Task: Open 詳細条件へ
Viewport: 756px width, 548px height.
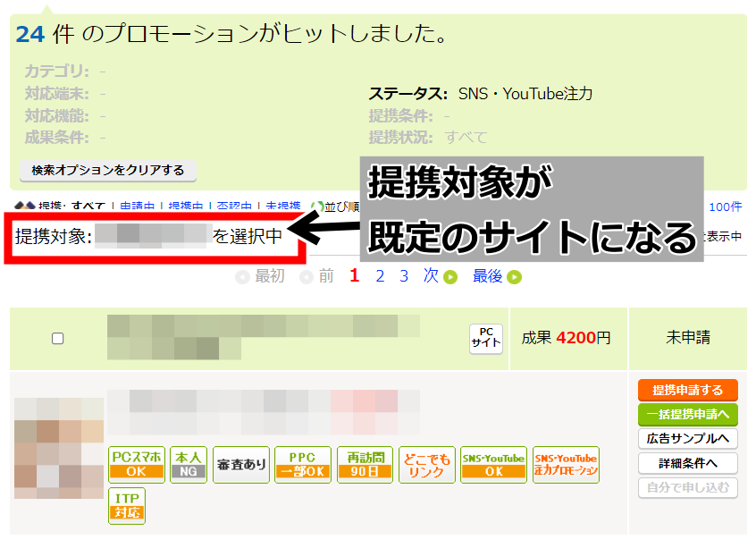Action: (x=687, y=463)
